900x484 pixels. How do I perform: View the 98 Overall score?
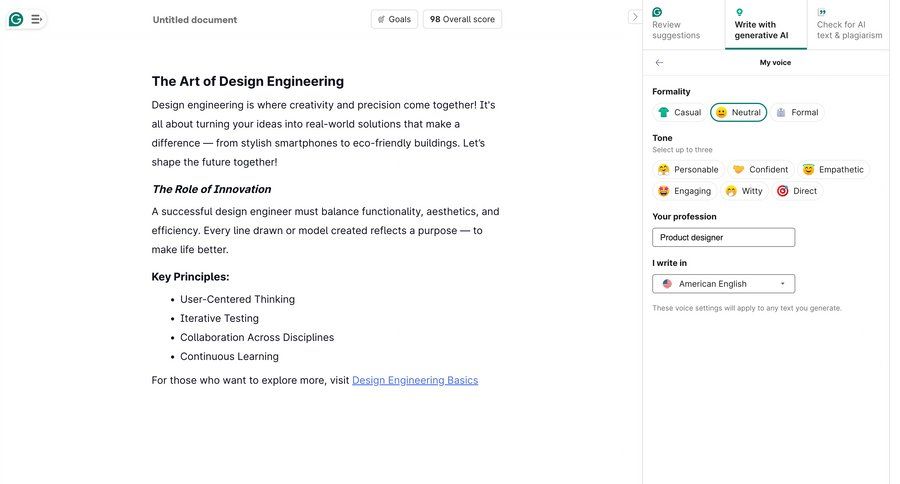[x=462, y=19]
